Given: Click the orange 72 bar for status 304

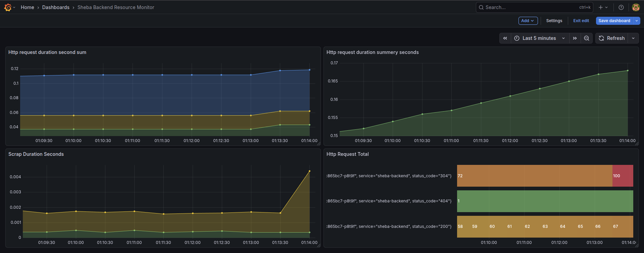Looking at the screenshot, I should [x=535, y=176].
